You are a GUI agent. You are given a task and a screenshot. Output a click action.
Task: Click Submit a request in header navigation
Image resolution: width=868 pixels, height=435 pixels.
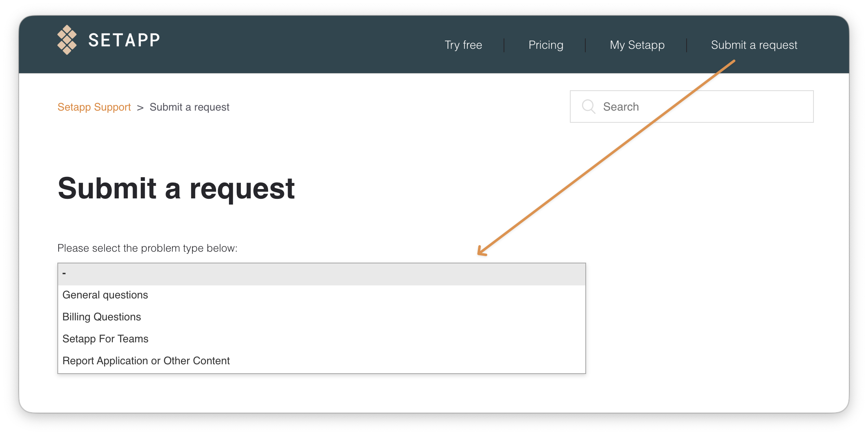(x=754, y=45)
